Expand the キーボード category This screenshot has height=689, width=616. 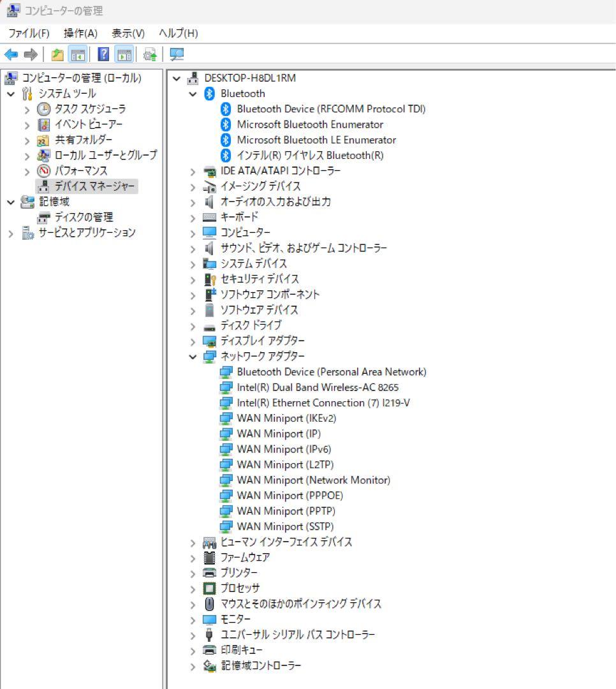point(193,217)
